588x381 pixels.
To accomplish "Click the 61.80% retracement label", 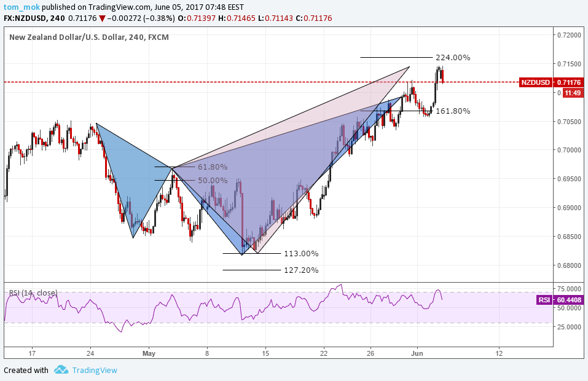I will click(x=213, y=167).
